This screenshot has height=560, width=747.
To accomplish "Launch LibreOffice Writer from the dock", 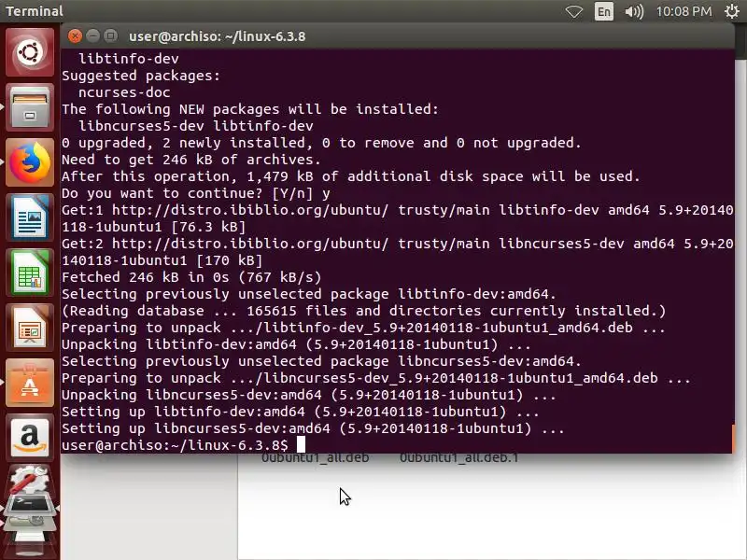I will click(30, 217).
